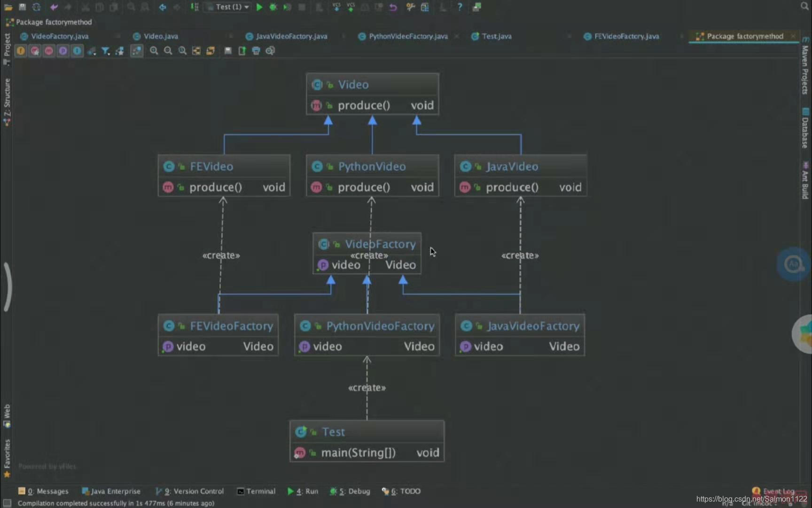812x508 pixels.
Task: Export diagram to file icon
Action: 242,51
